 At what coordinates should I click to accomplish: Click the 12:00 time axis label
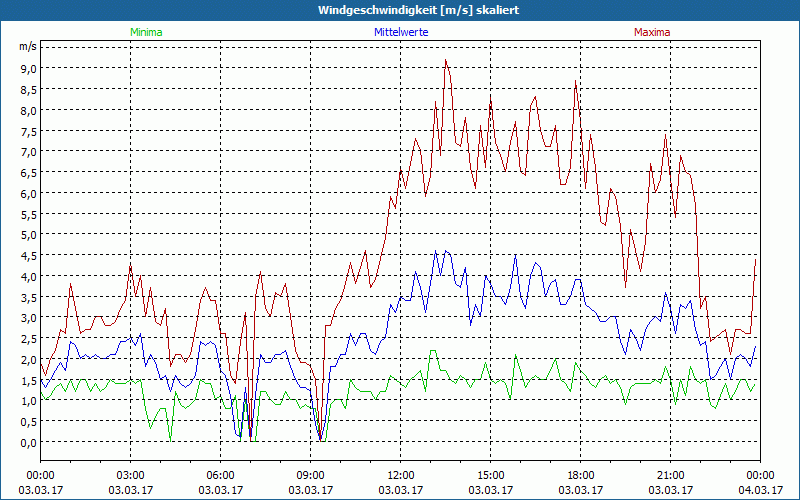[x=401, y=475]
